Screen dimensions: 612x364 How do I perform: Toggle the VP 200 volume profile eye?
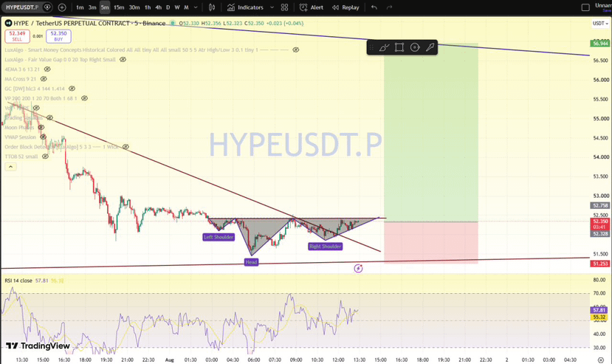84,98
